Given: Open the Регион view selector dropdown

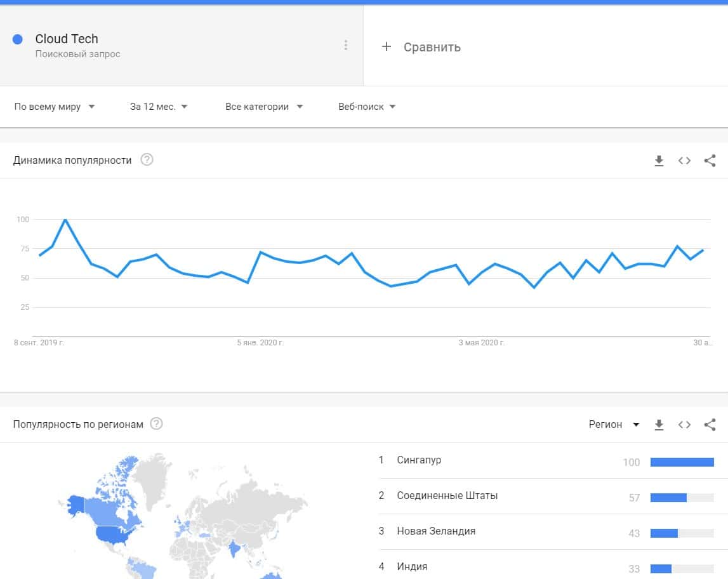Looking at the screenshot, I should pyautogui.click(x=614, y=425).
